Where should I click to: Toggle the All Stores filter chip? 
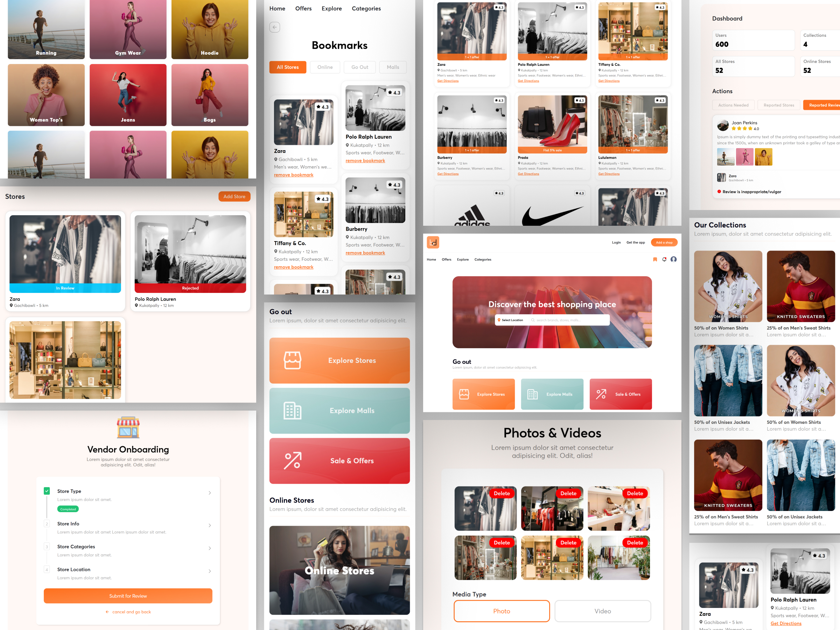coord(287,67)
